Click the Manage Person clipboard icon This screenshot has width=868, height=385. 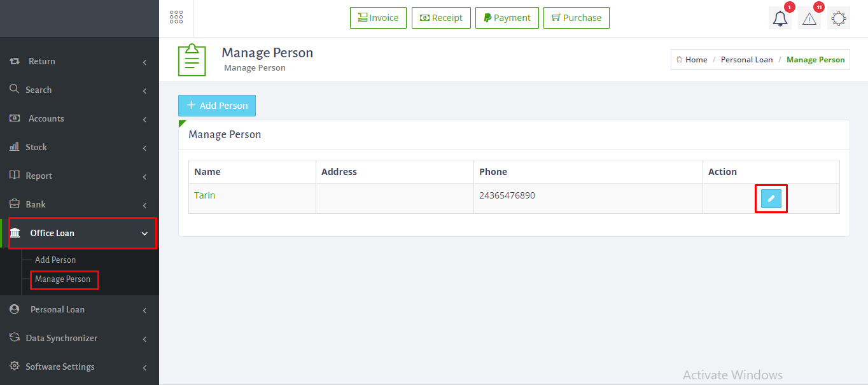point(192,60)
